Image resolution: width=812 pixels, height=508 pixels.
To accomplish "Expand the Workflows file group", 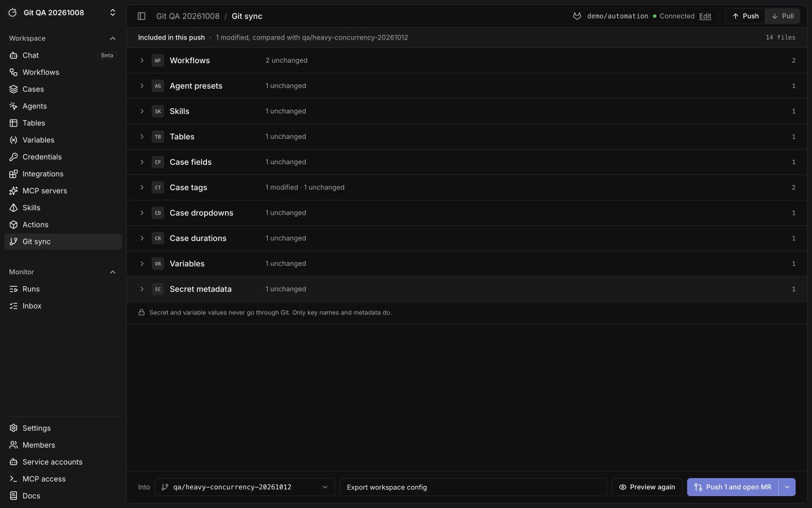I will [142, 60].
